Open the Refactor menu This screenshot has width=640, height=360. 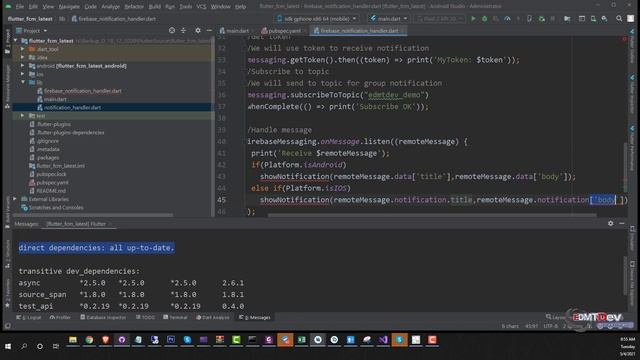click(134, 7)
